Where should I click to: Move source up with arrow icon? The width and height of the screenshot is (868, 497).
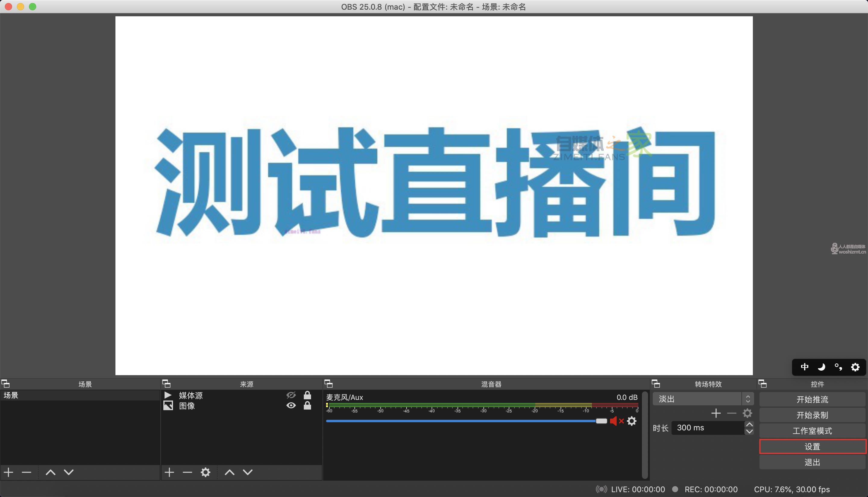(230, 473)
